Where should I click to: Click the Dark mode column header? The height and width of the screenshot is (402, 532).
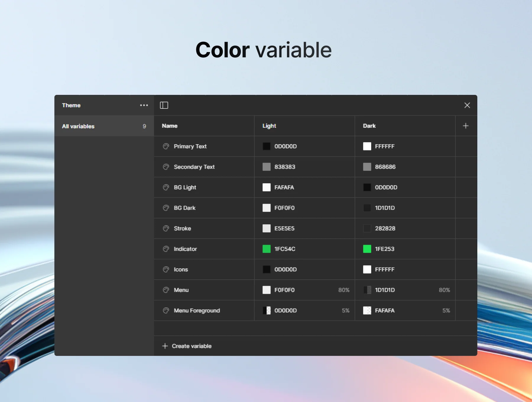(369, 126)
